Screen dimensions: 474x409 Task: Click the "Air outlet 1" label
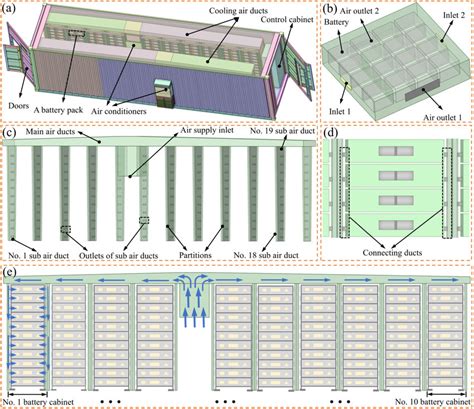tap(443, 117)
